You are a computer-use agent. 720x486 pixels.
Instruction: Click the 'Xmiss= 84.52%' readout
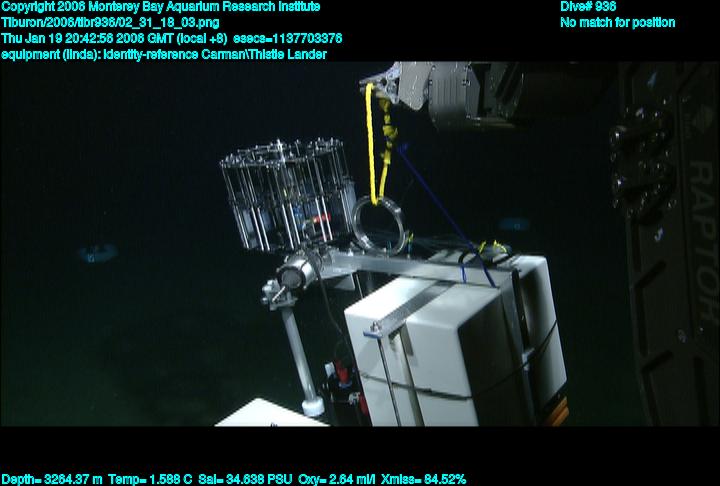pos(423,480)
